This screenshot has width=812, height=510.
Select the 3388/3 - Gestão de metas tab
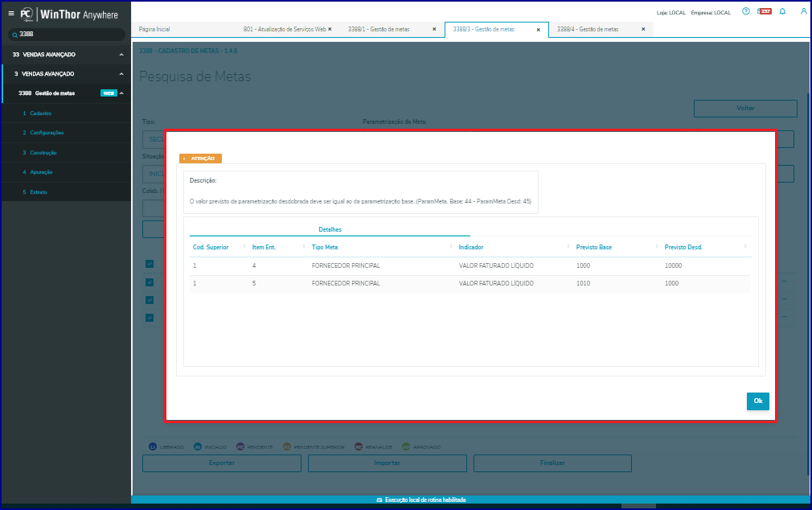[484, 30]
